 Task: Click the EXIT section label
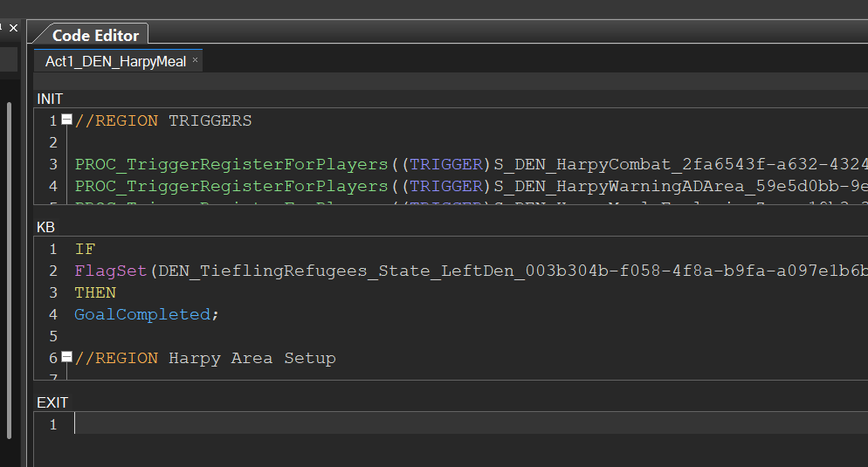coord(52,402)
